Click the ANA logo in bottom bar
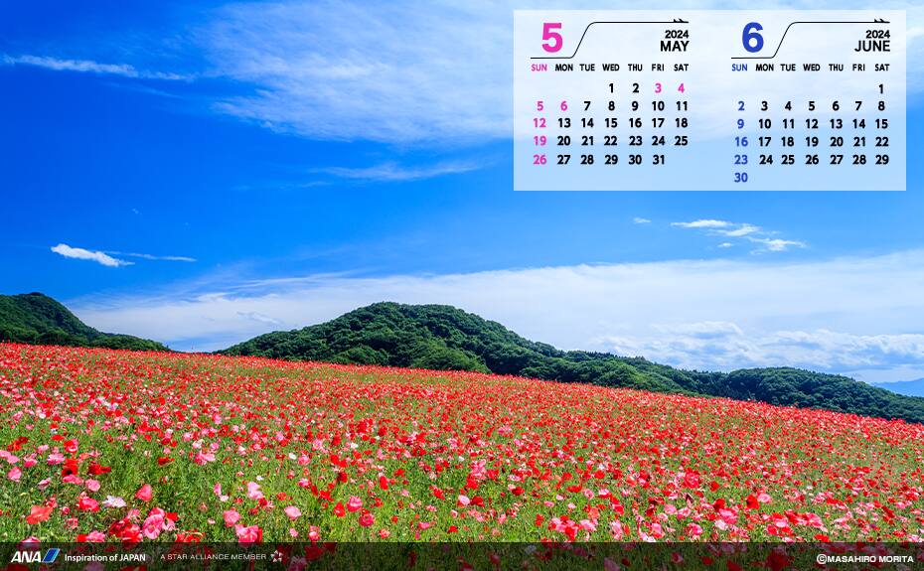The width and height of the screenshot is (924, 571). click(35, 556)
